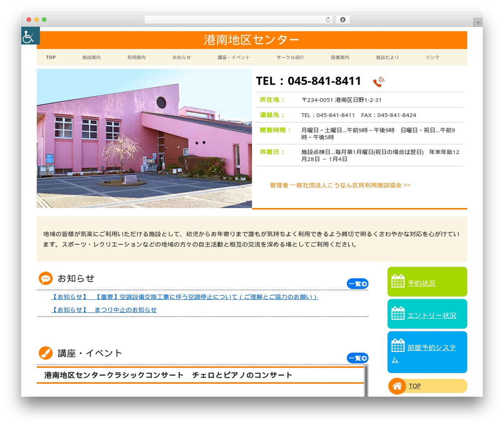Open the 施設だより menu item
The height and width of the screenshot is (427, 504).
click(x=387, y=58)
